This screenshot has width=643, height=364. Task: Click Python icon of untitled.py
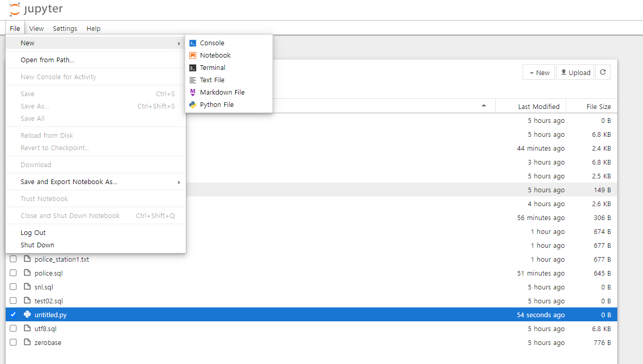click(x=27, y=315)
